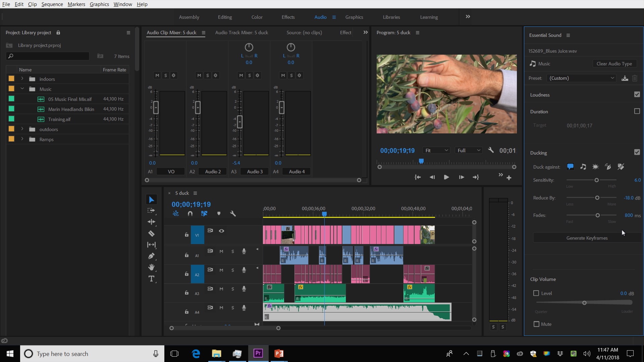
Task: Drag the Reduce By slider in Ducking
Action: point(597,197)
